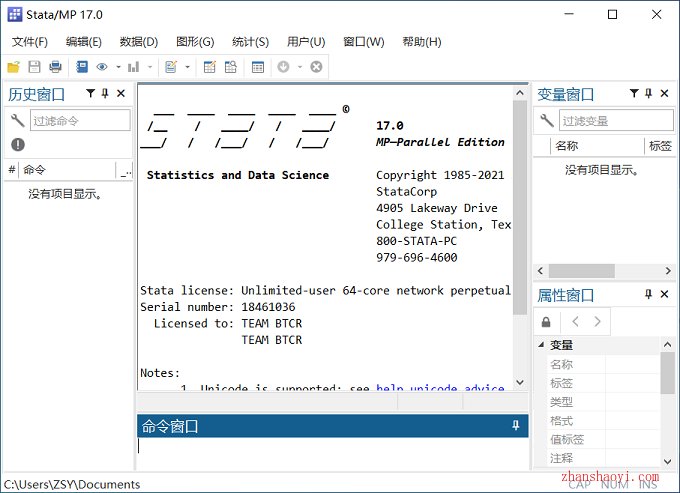Click the results vertical scrollbar thumb
680x493 pixels.
point(520,207)
